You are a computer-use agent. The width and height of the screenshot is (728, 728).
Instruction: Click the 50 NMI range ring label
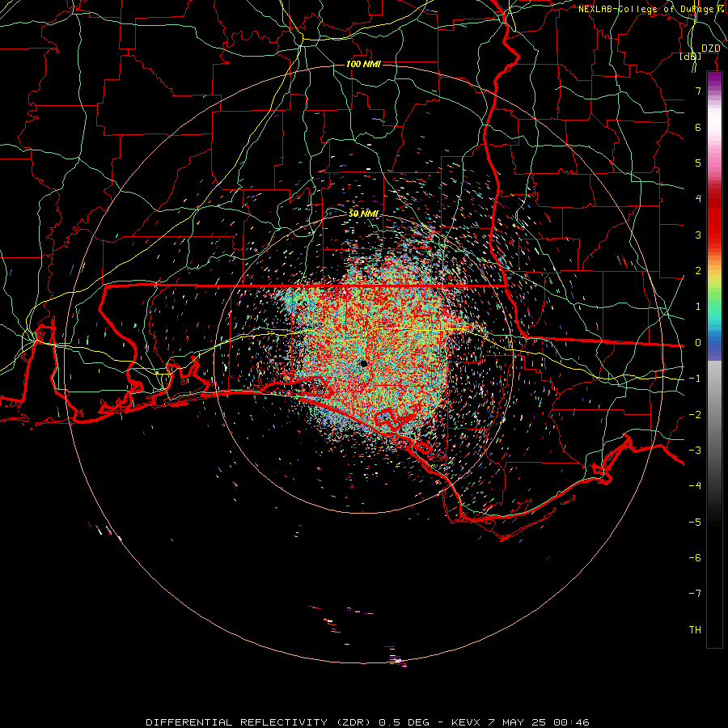363,214
